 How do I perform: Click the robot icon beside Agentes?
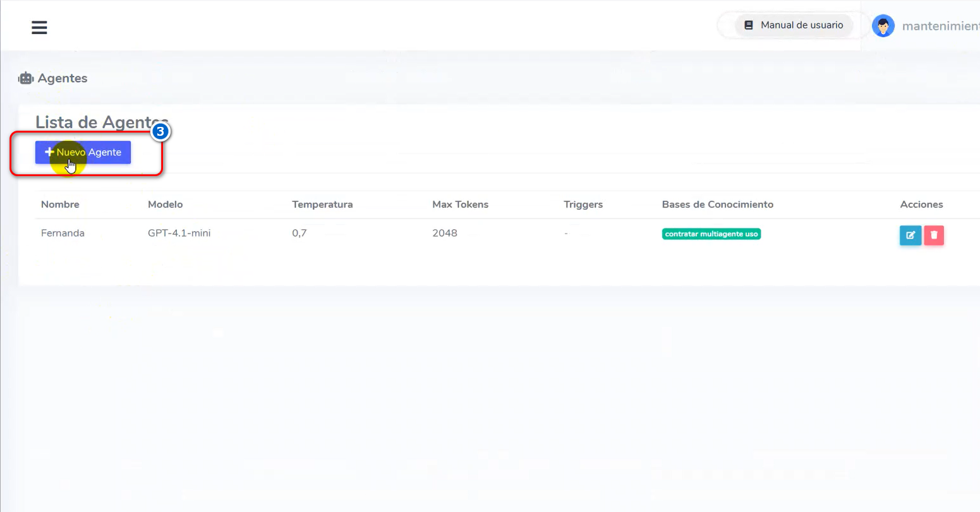pos(25,78)
